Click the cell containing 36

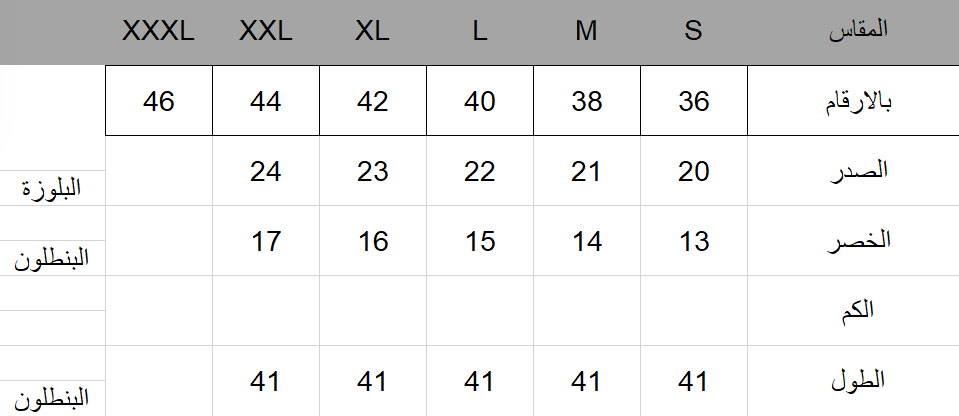click(693, 101)
